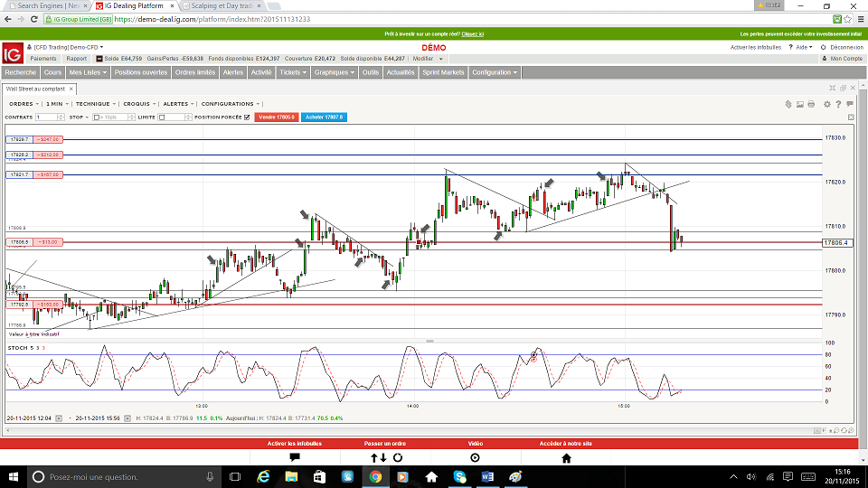This screenshot has height=488, width=868.
Task: Click Paiements link
Action: point(43,59)
